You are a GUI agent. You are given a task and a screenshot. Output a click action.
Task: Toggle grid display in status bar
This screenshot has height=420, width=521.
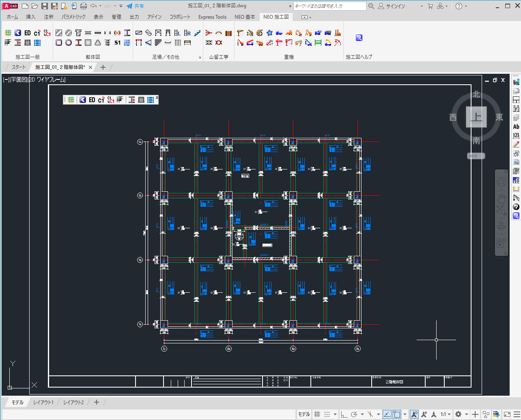(317, 414)
